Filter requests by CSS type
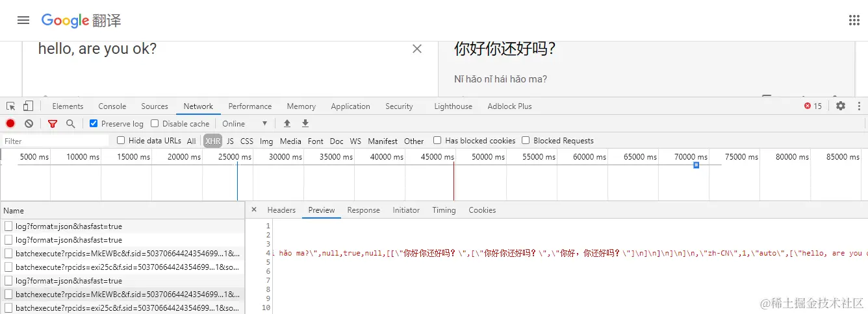This screenshot has width=868, height=314. [247, 141]
